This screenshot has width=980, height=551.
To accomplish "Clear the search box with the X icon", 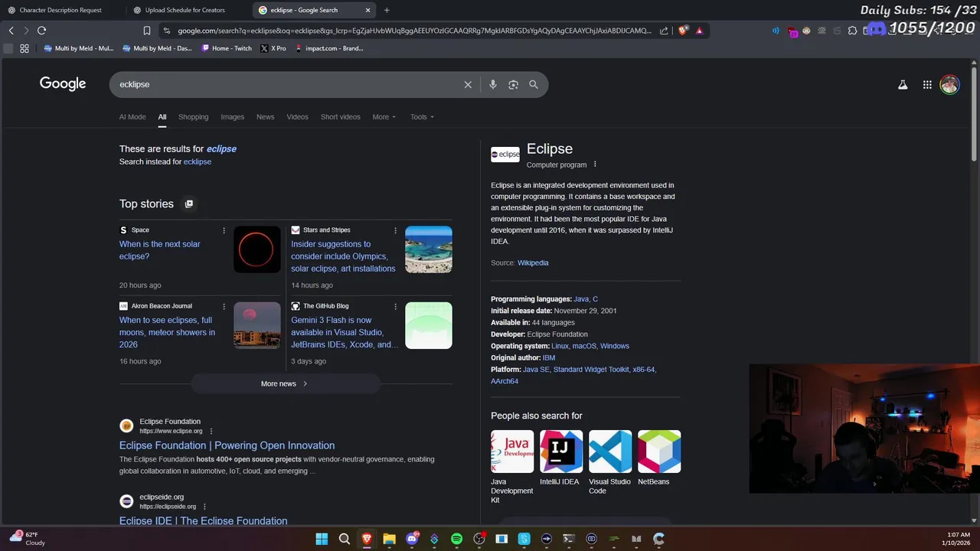I will [468, 85].
